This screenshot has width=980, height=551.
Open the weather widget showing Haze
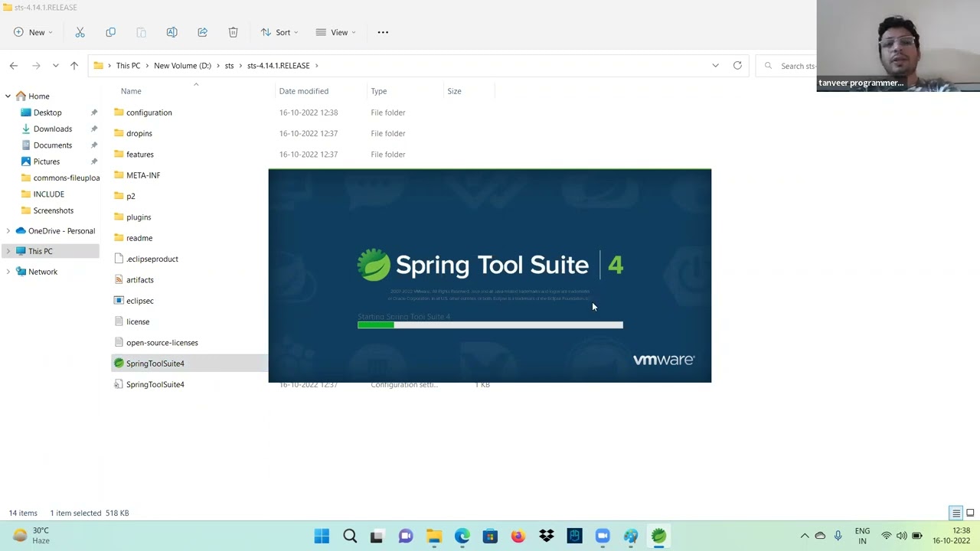click(x=32, y=536)
